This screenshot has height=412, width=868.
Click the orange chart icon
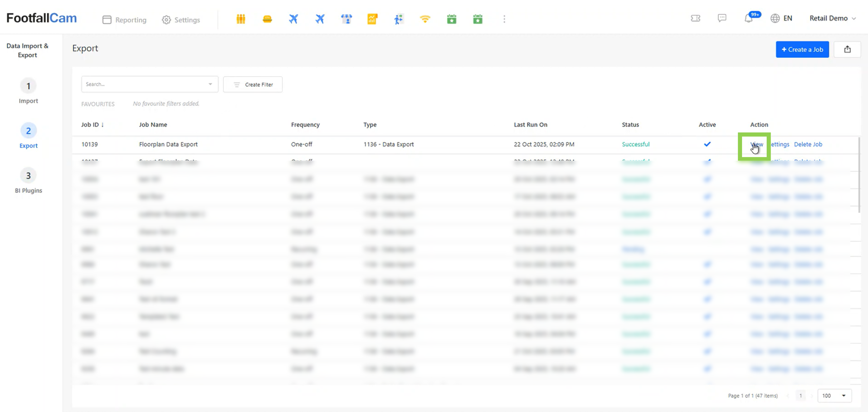point(372,19)
